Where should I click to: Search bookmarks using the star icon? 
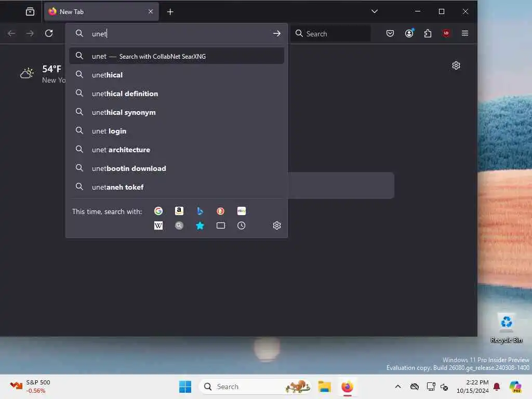tap(200, 225)
